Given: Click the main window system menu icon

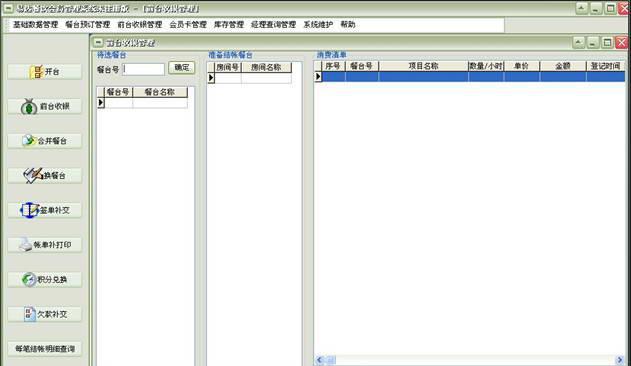Looking at the screenshot, I should click(7, 8).
